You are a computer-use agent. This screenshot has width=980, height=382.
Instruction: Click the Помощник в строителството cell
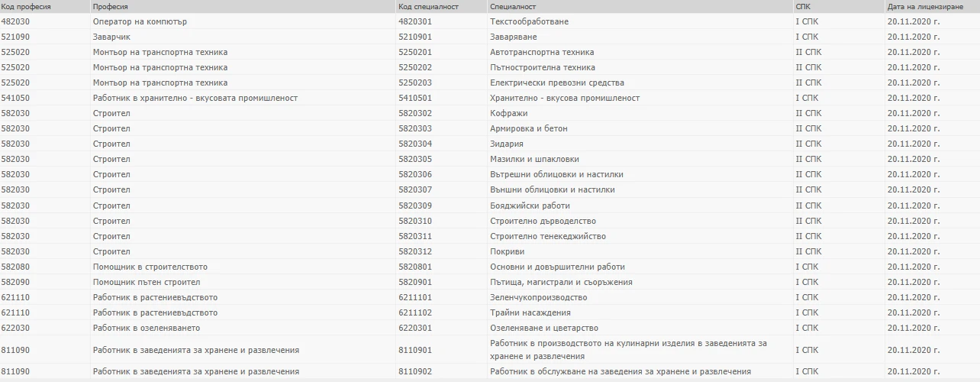click(150, 267)
